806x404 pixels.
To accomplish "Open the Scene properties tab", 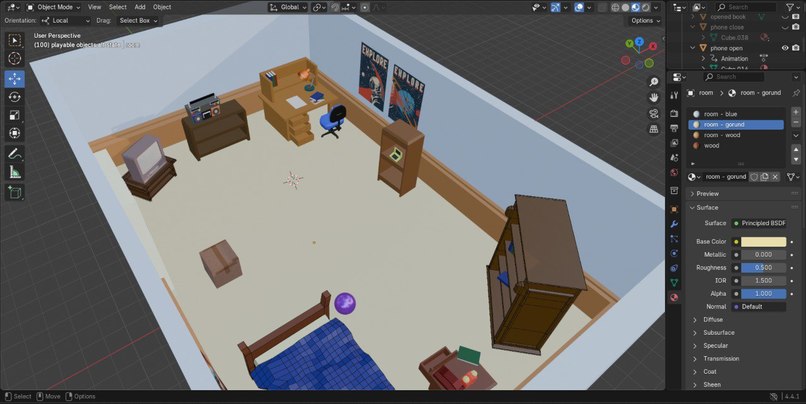I will pyautogui.click(x=674, y=158).
